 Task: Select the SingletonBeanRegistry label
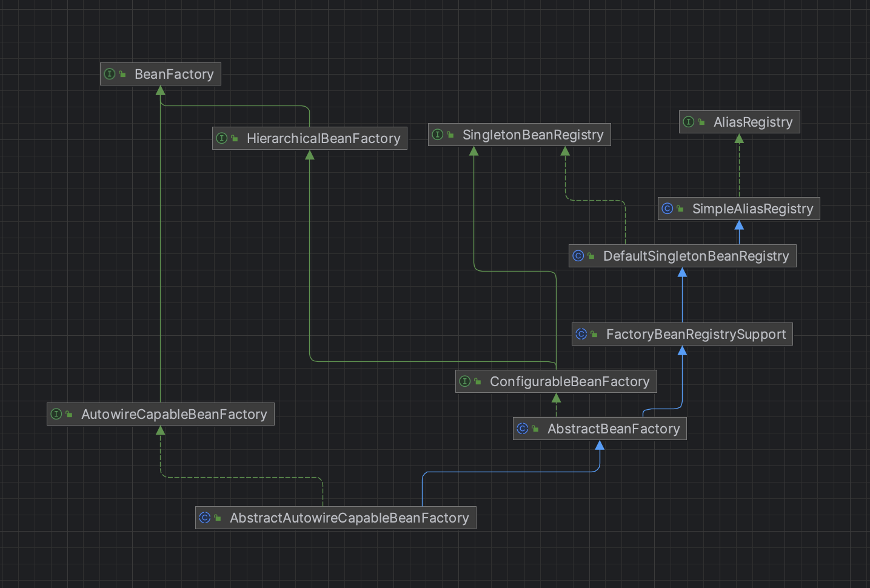[533, 135]
